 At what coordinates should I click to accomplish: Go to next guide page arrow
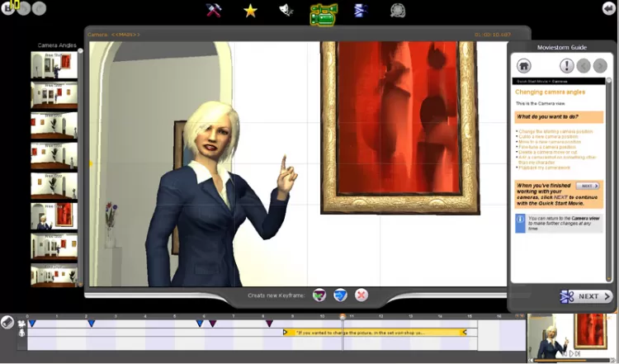point(600,65)
